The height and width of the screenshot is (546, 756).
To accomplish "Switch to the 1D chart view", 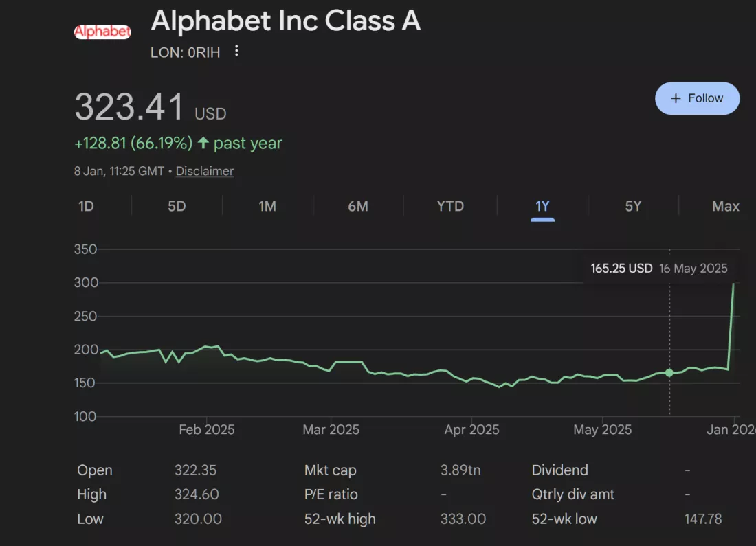I will point(86,206).
